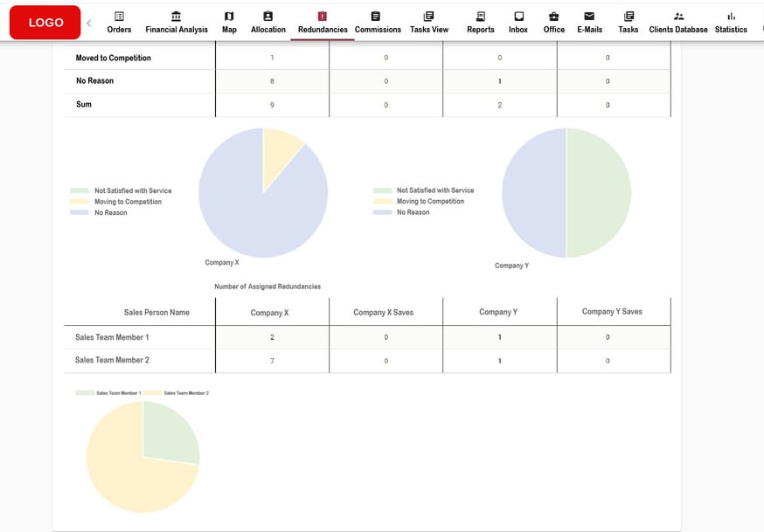Click the red LOGO button

click(x=45, y=23)
